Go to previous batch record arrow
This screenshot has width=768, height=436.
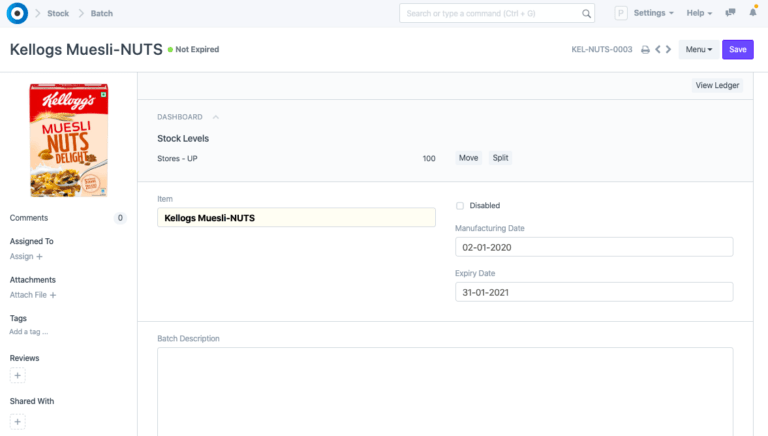click(x=657, y=49)
